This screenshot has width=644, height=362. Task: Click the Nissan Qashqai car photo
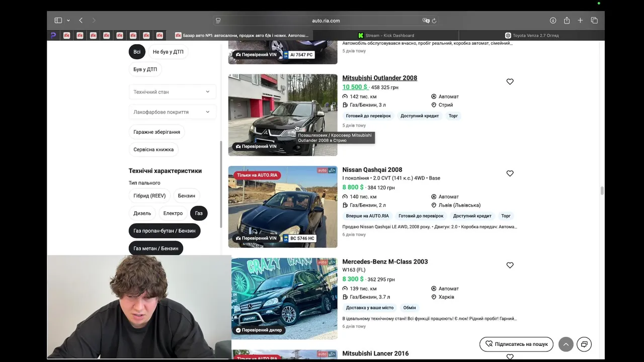pos(283,207)
